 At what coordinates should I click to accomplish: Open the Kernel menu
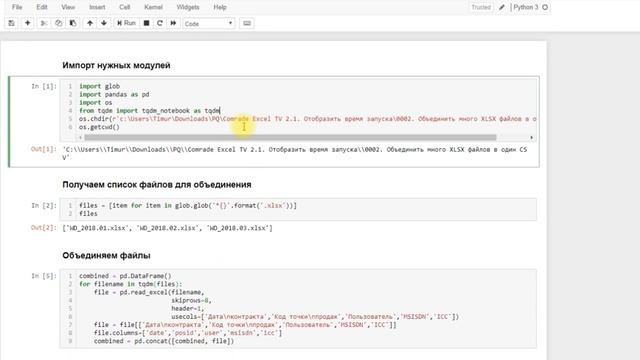(x=153, y=7)
